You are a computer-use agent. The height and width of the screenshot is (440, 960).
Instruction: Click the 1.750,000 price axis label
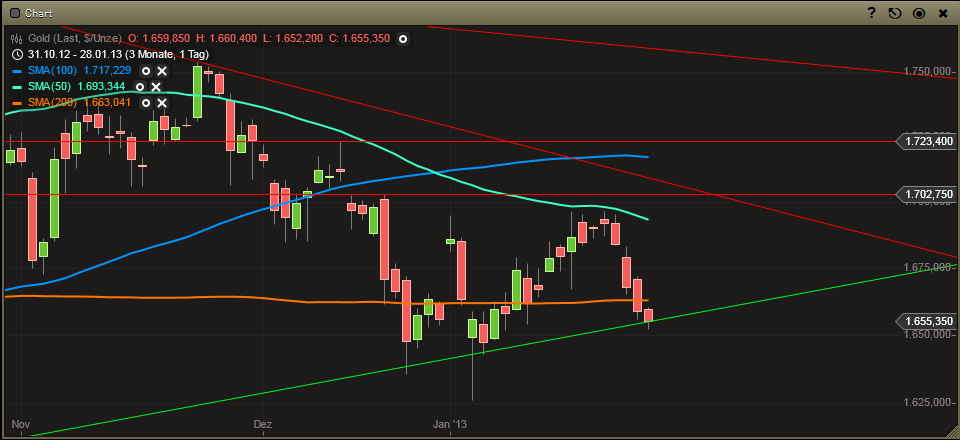tap(928, 72)
